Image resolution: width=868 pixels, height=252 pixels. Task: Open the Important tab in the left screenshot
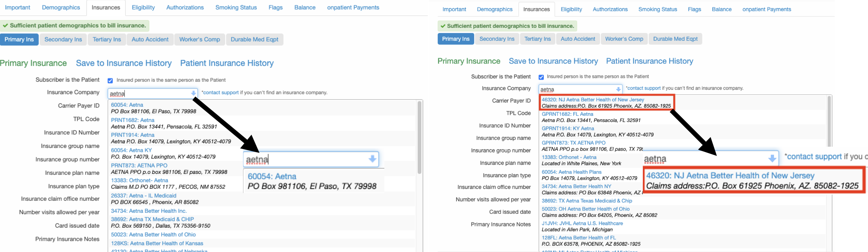tap(18, 7)
